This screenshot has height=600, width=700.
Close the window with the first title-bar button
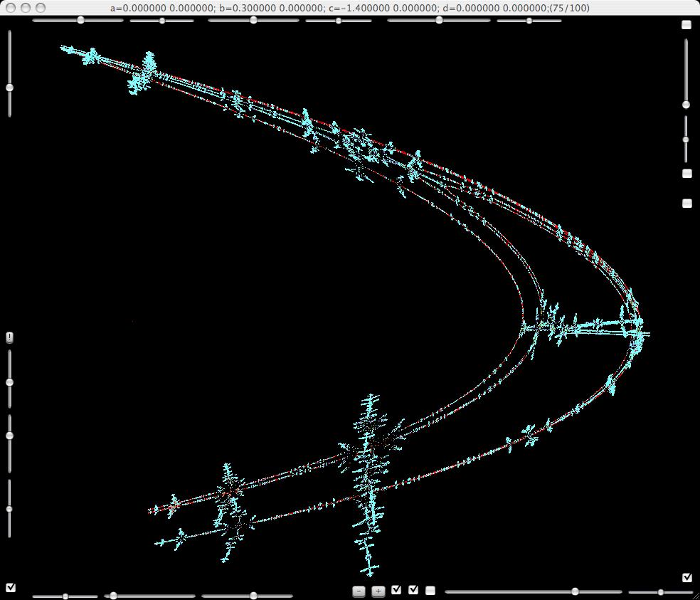tap(11, 8)
